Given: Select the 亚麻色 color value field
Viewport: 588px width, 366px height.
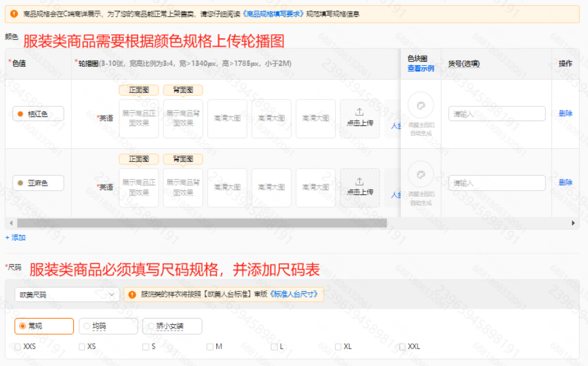Looking at the screenshot, I should point(38,183).
